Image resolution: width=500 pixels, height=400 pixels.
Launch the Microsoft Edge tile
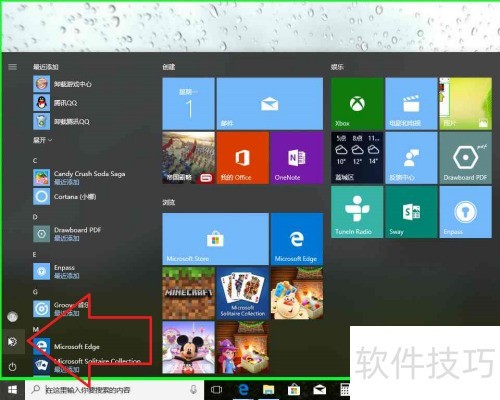coord(297,239)
